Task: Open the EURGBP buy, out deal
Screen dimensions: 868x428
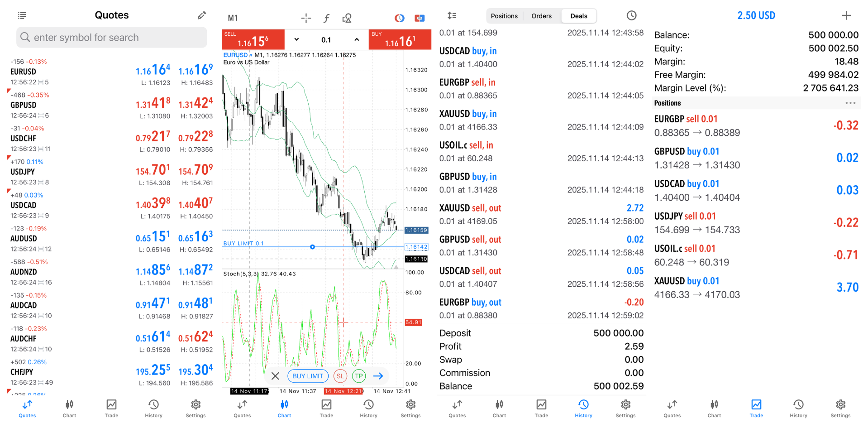Action: pyautogui.click(x=541, y=308)
